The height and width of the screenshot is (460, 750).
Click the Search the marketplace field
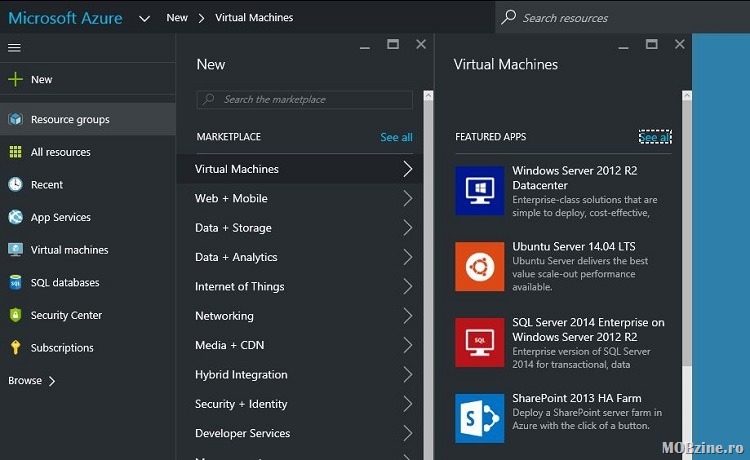coord(305,100)
